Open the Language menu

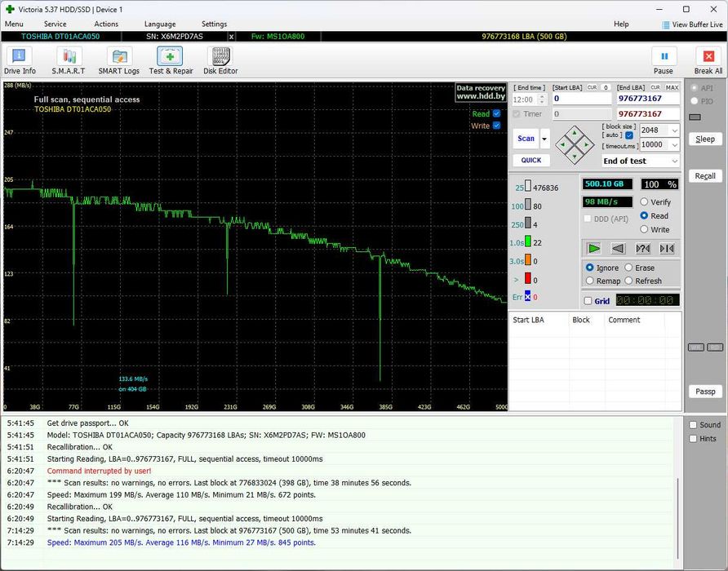point(160,24)
